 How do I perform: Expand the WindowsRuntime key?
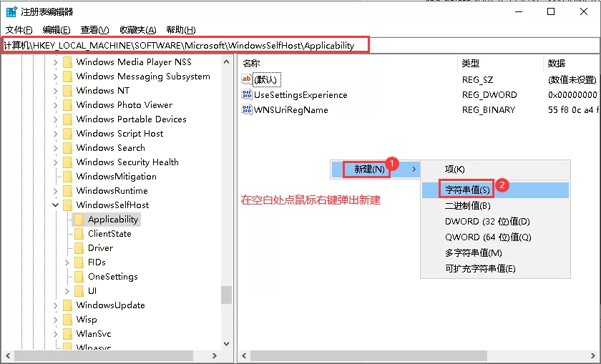(x=56, y=191)
